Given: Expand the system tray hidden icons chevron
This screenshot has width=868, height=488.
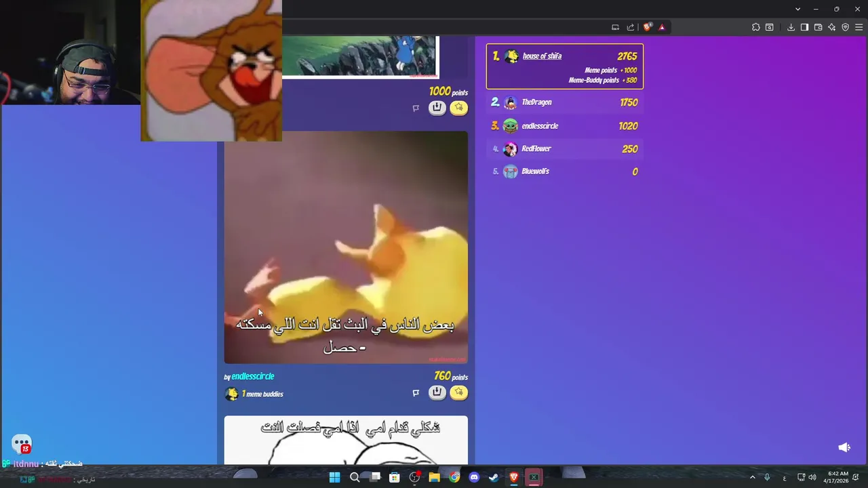Looking at the screenshot, I should click(752, 477).
